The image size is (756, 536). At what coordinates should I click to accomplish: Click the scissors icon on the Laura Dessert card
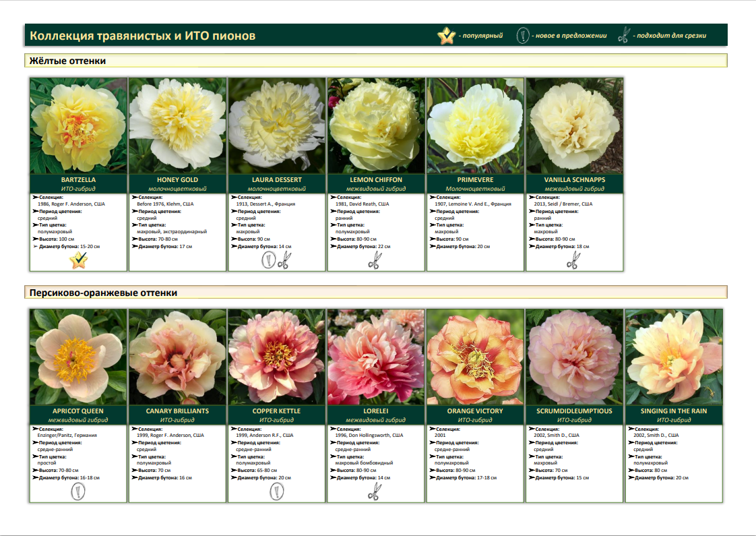tap(284, 260)
